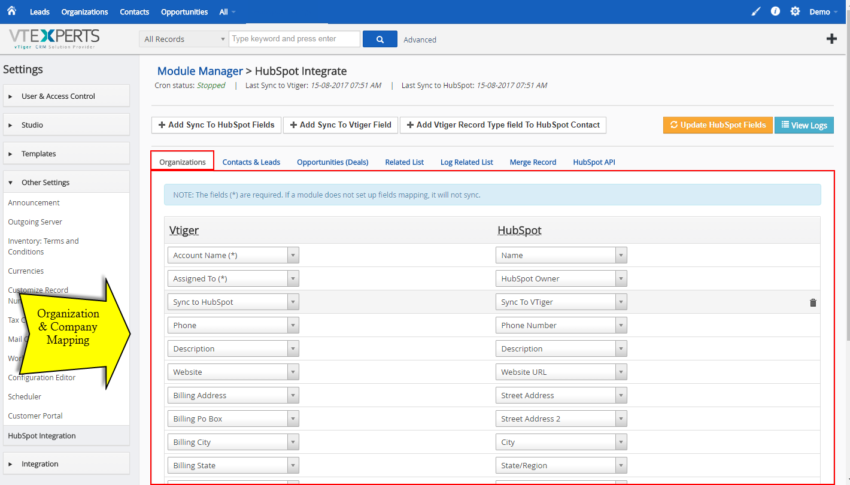Click Add Sync To HubSpot Fields
Image resolution: width=850 pixels, height=485 pixels.
(x=216, y=125)
